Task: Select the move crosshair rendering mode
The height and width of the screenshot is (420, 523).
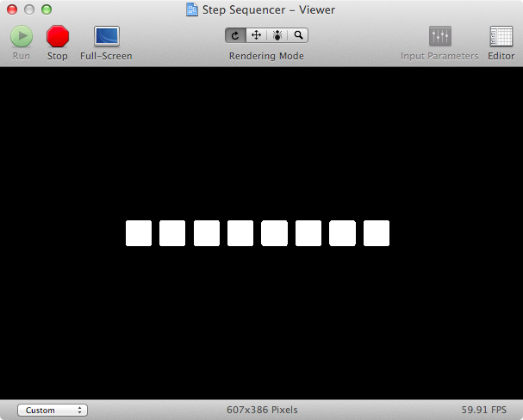Action: (256, 35)
